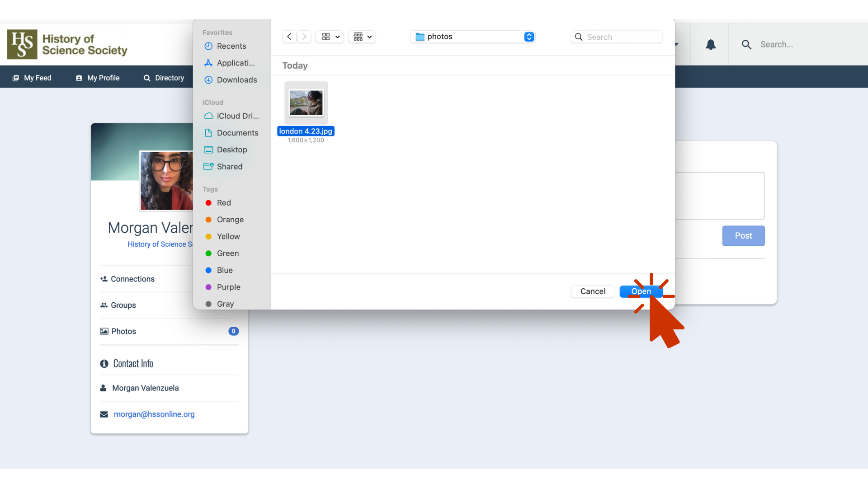Select the Red tag
Viewport: 868px width, 488px height.
tap(223, 203)
